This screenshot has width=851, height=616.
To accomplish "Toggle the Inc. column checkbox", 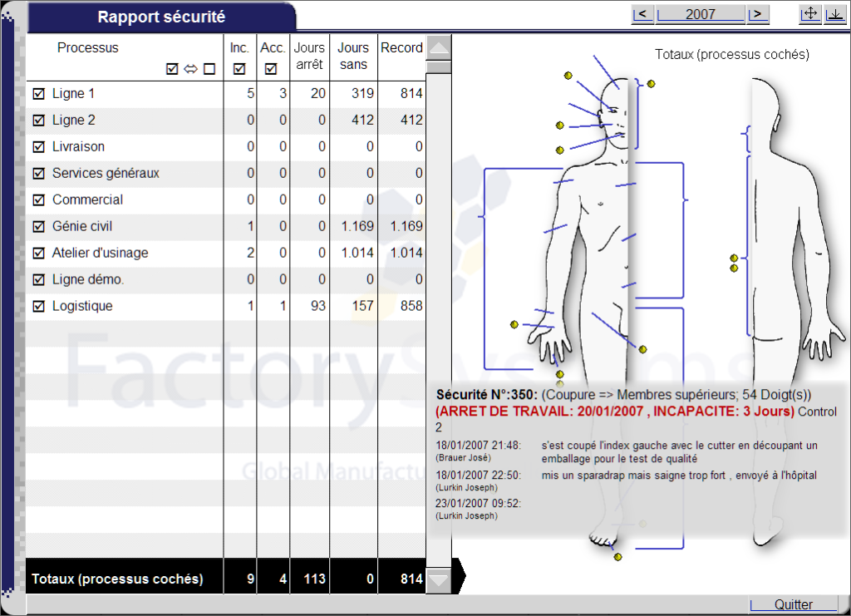I will [239, 69].
